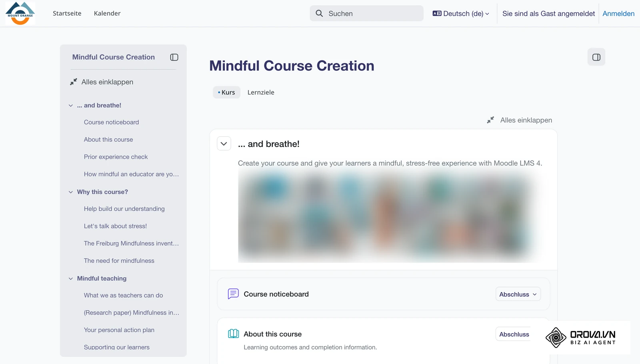
Task: Select 'Supporting our learners' index item
Action: pos(116,347)
